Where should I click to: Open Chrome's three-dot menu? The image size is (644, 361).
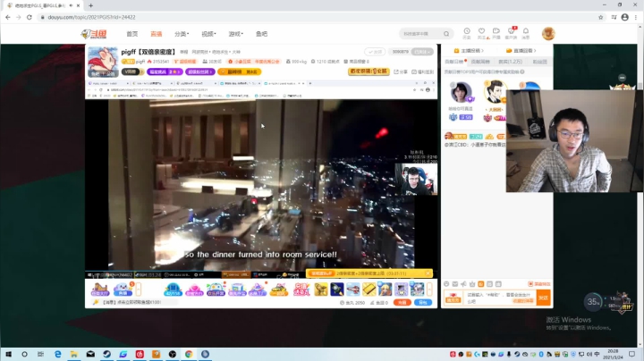coord(636,17)
